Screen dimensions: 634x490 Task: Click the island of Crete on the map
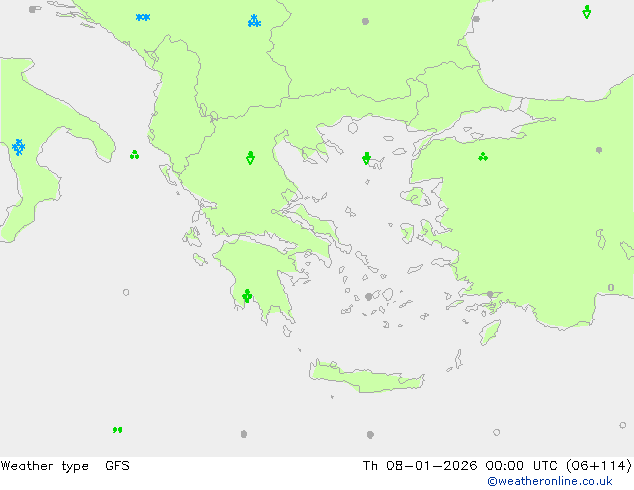[366, 376]
